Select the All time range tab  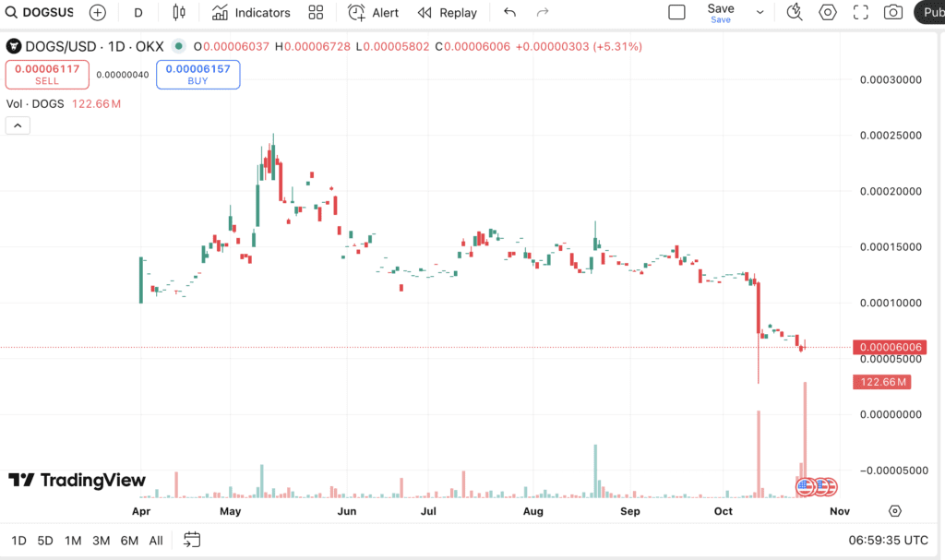pos(156,541)
